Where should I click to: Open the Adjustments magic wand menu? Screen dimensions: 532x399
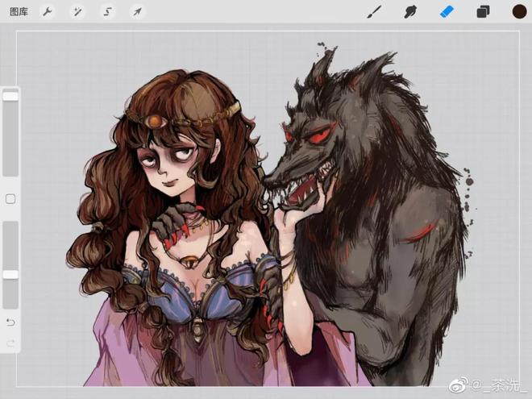pyautogui.click(x=77, y=11)
